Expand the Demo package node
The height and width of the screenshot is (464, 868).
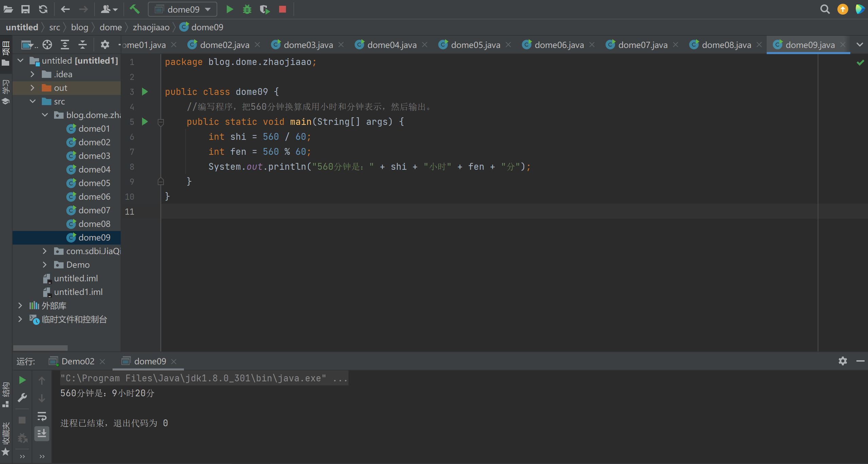[45, 265]
